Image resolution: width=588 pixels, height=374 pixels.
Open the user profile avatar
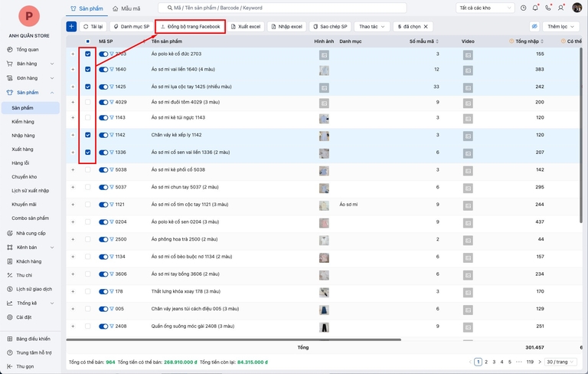pyautogui.click(x=577, y=8)
